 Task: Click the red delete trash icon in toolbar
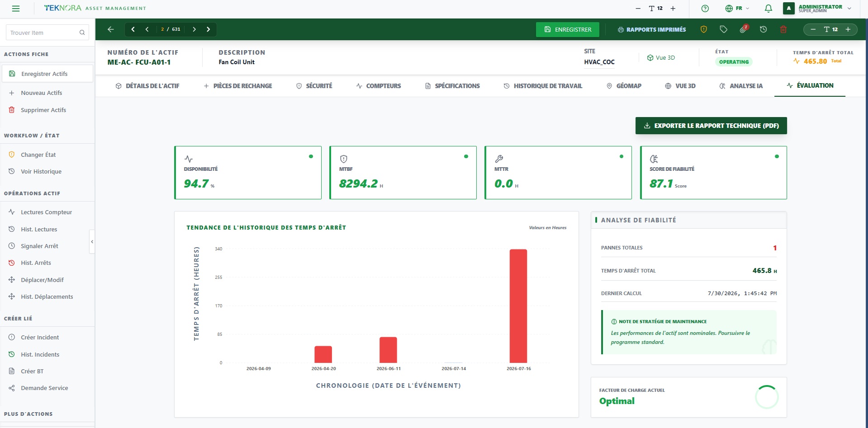(x=783, y=29)
